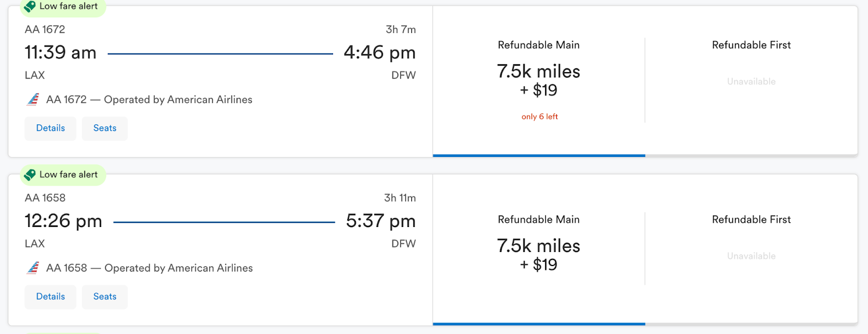Click 'AA 1672 — Operated by American Airlines' text
This screenshot has width=868, height=334.
(x=149, y=99)
